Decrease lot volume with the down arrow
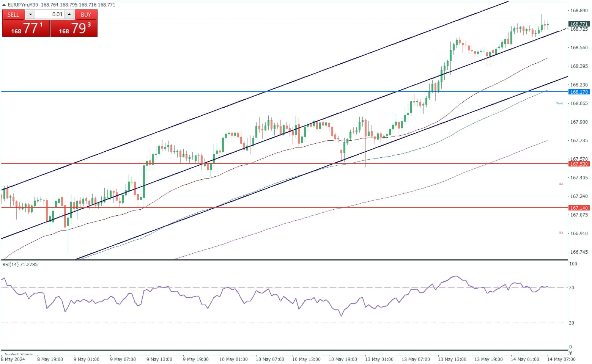 (30, 14)
